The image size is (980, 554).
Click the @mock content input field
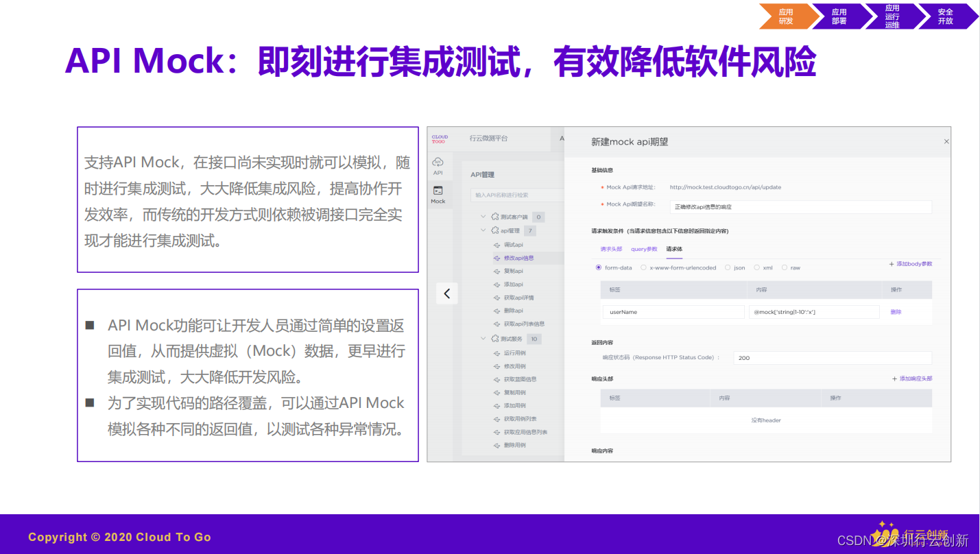pyautogui.click(x=814, y=312)
